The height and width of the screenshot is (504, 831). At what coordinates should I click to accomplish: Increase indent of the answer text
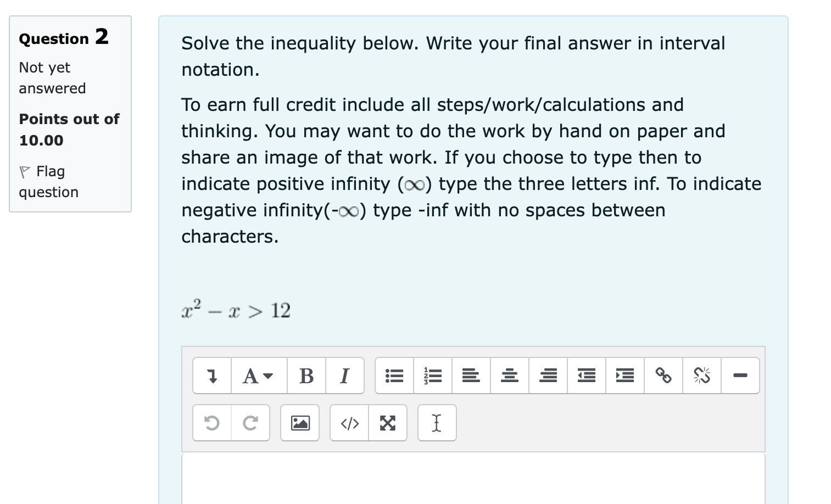[x=624, y=376]
